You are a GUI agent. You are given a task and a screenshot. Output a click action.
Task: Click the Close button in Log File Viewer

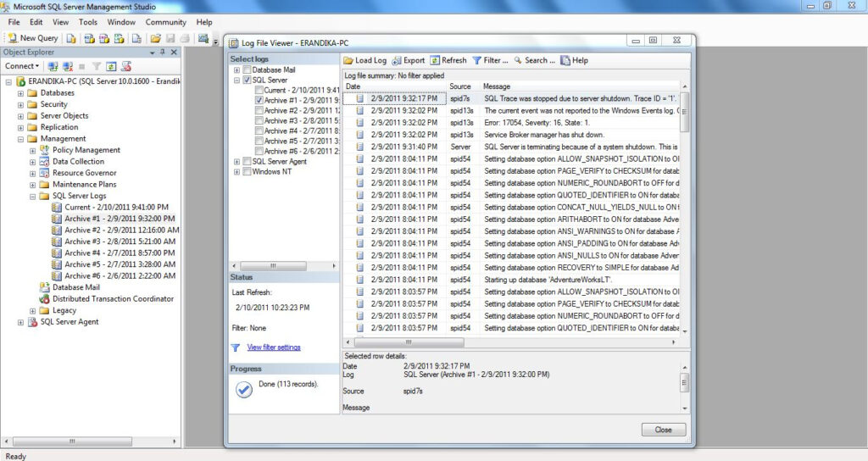pos(664,430)
